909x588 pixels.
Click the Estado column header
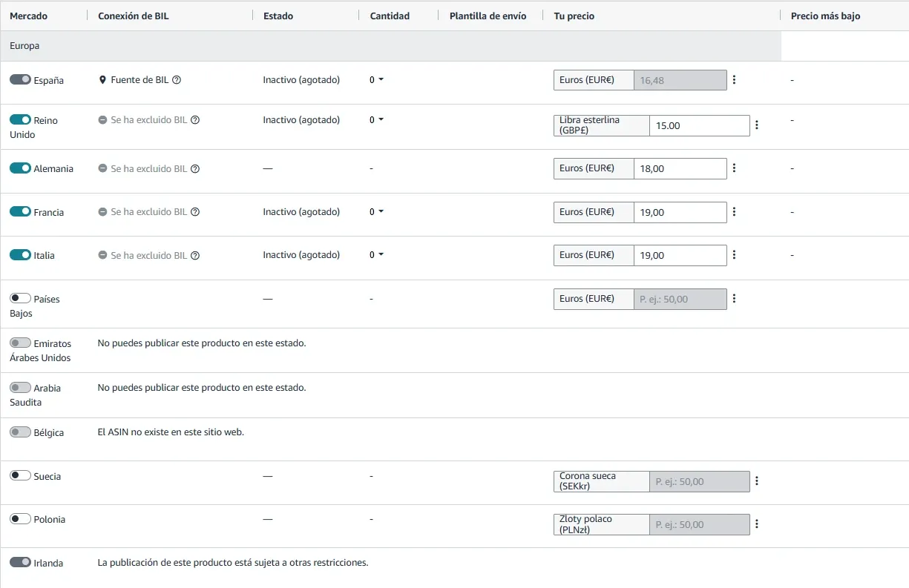pyautogui.click(x=278, y=16)
